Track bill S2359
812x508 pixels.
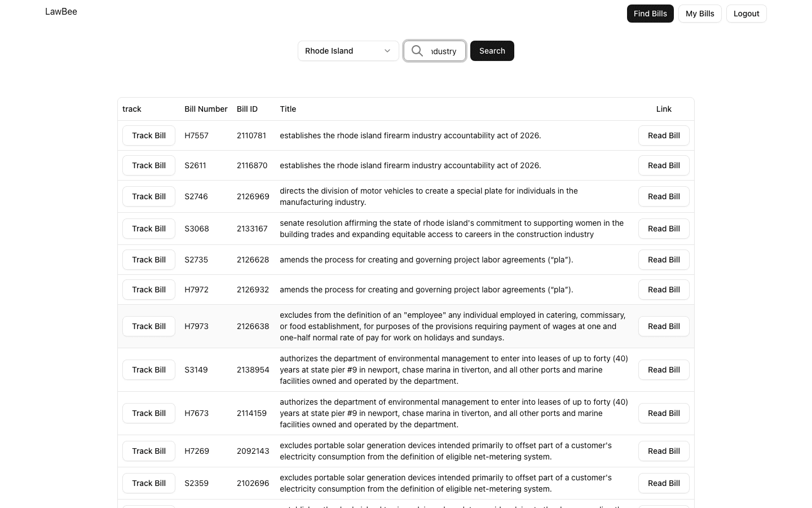pyautogui.click(x=148, y=483)
